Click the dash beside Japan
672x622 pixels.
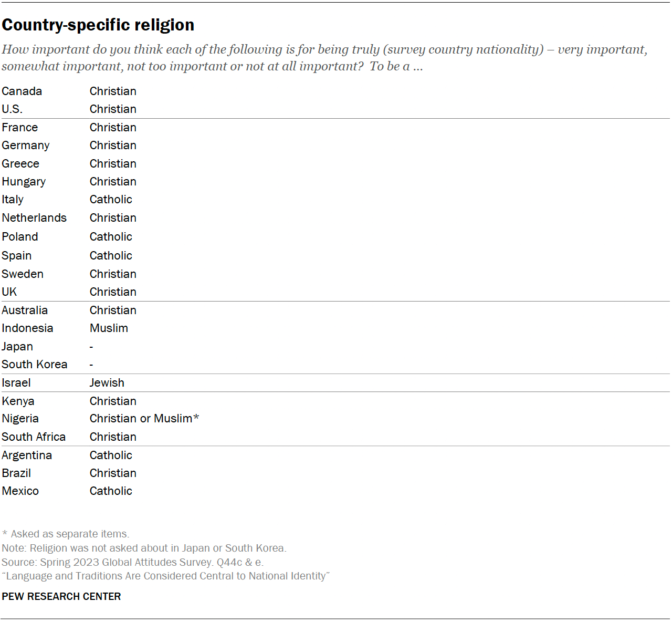91,347
